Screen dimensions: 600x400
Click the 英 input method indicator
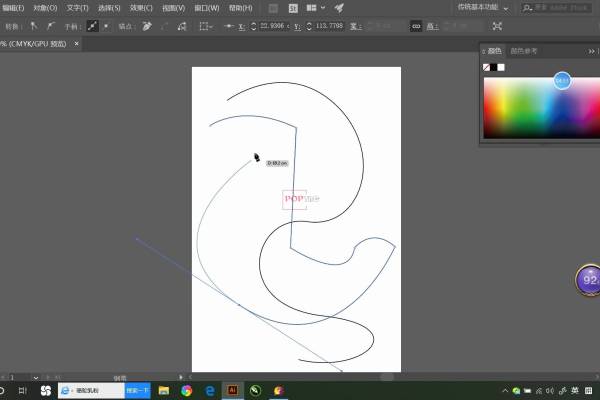point(575,390)
